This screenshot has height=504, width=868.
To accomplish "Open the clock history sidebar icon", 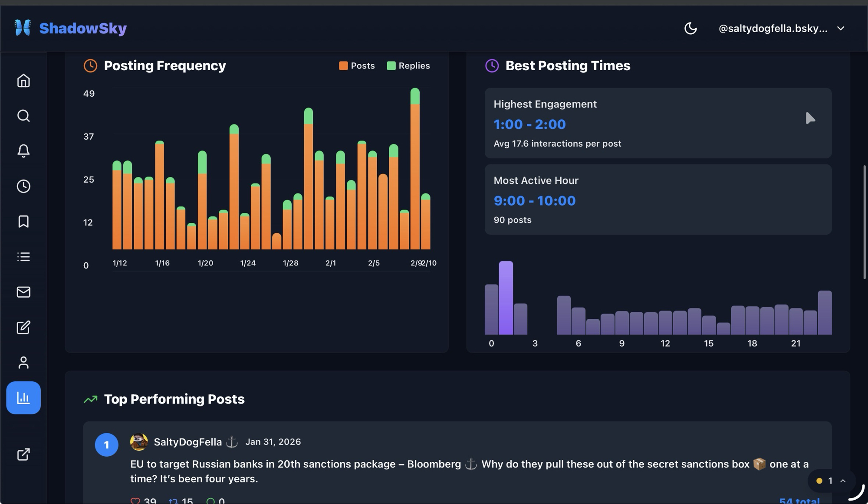I will 23,186.
